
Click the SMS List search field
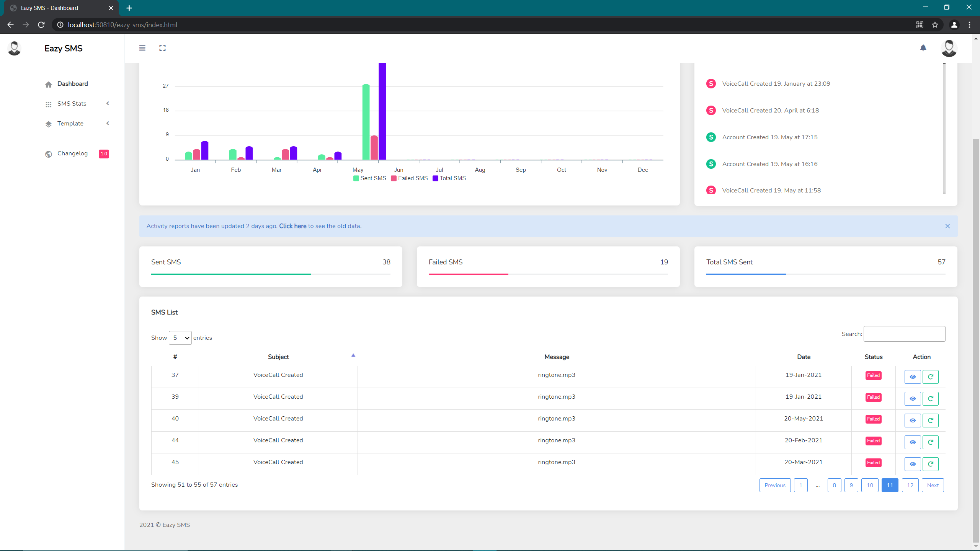904,334
